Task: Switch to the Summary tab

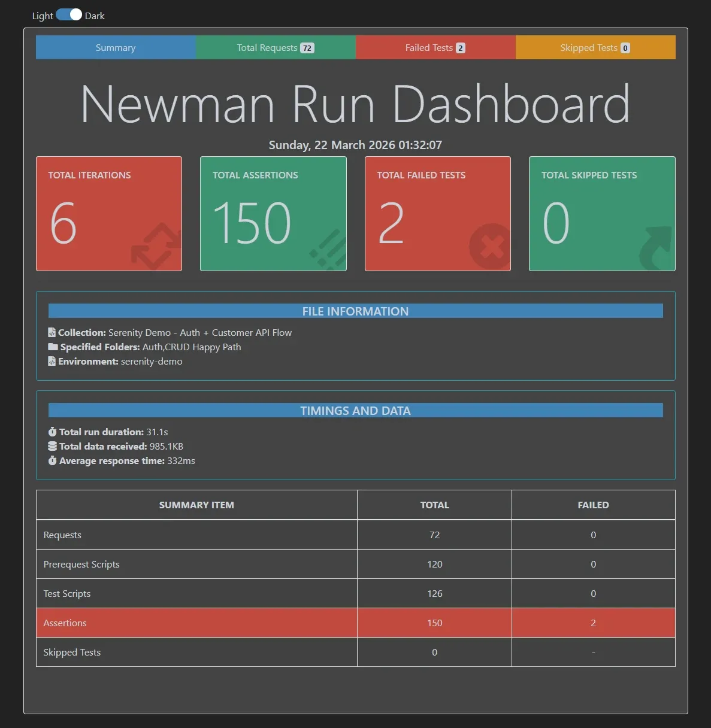Action: pyautogui.click(x=115, y=47)
